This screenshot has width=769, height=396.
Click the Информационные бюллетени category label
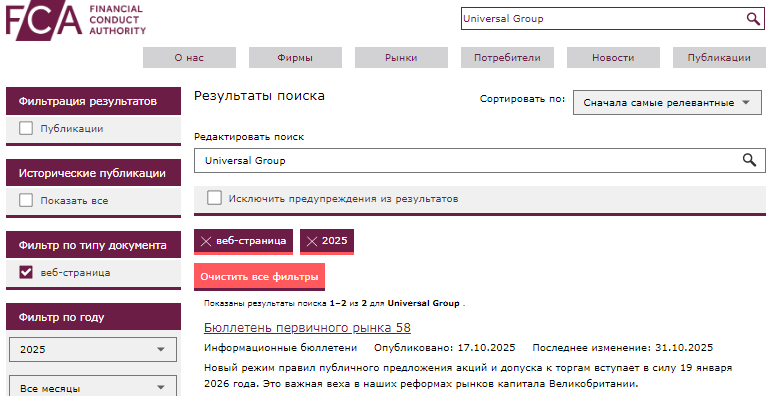(281, 348)
